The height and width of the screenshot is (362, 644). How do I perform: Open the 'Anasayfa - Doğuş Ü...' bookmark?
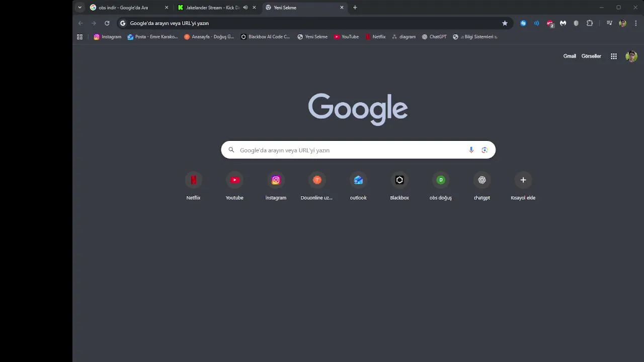tap(209, 37)
